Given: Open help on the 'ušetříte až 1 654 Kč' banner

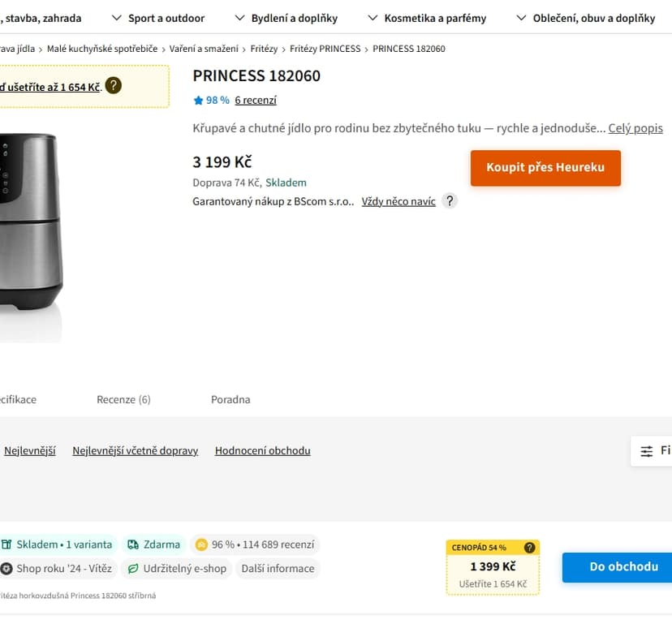Looking at the screenshot, I should [x=113, y=85].
